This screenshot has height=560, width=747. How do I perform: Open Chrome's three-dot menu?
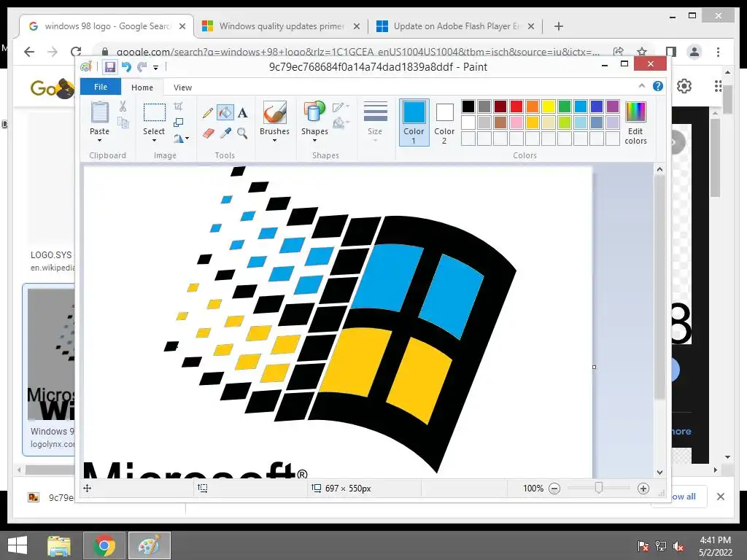click(718, 52)
